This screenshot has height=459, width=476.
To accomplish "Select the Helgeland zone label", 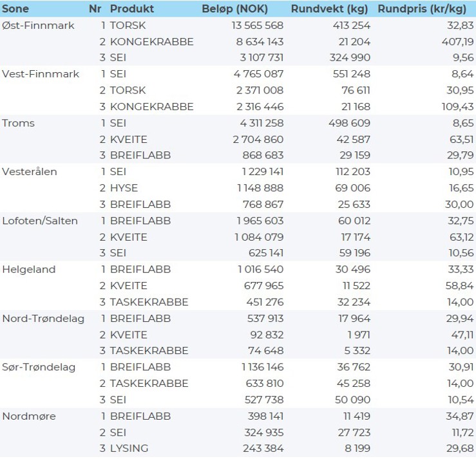I will (29, 270).
